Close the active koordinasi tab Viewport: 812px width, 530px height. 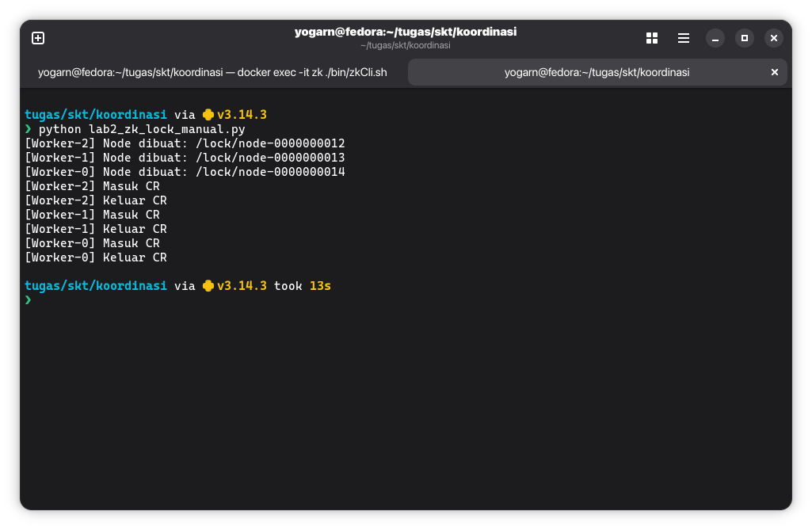(x=775, y=73)
